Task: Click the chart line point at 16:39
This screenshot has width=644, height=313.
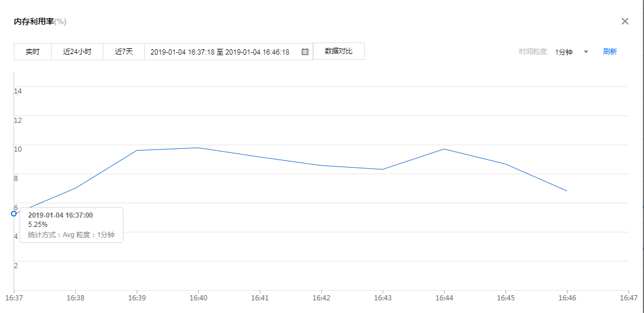Action: [137, 150]
